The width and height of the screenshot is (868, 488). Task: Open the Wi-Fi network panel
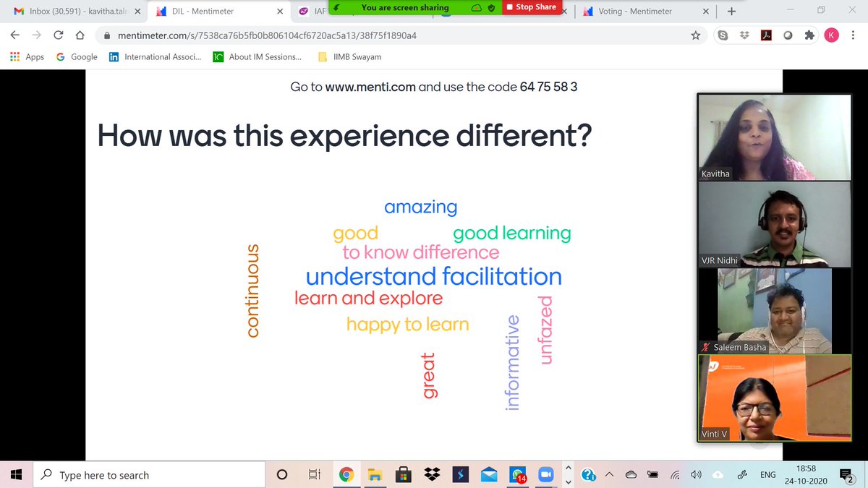[675, 475]
